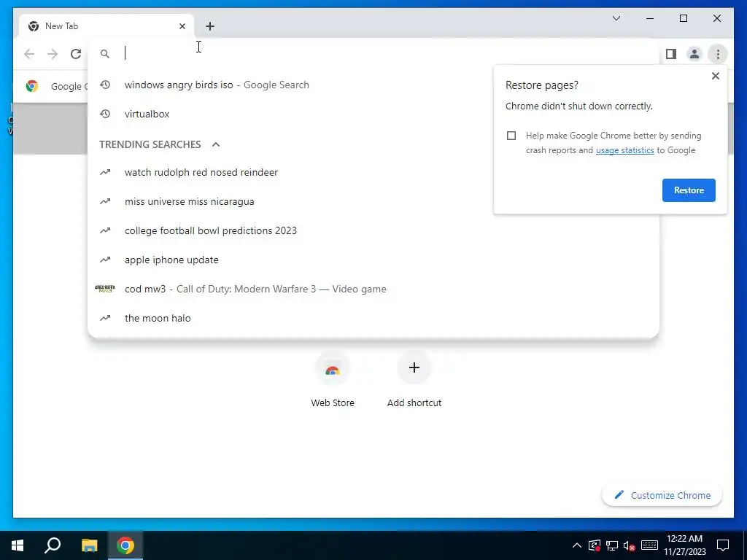Open a new tab with plus icon

point(210,26)
